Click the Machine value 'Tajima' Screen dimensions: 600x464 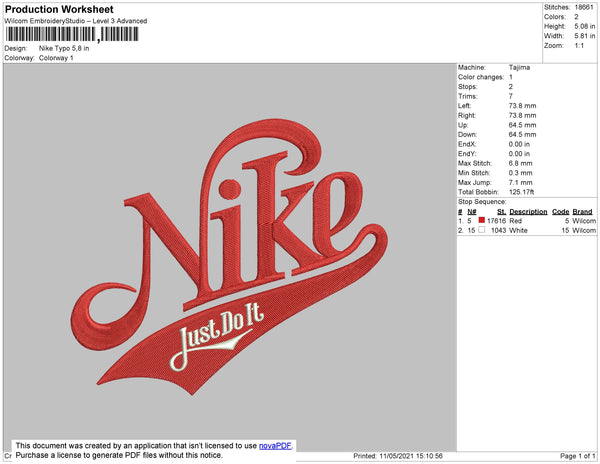(519, 67)
